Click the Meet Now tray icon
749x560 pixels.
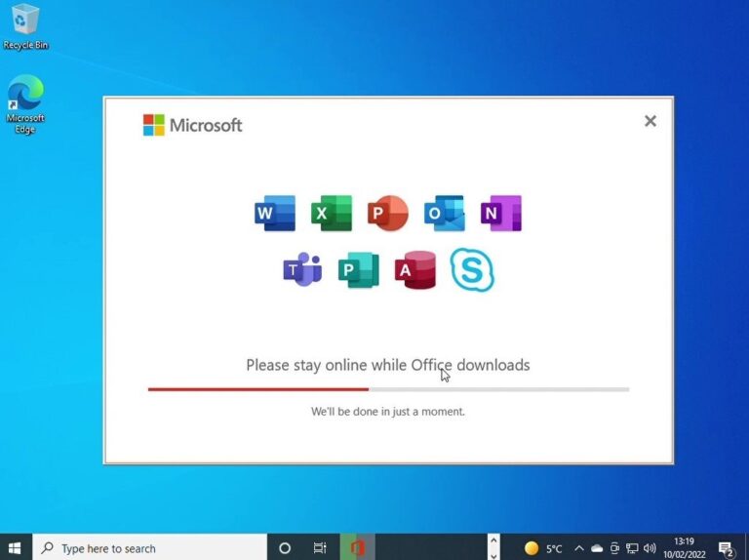click(x=614, y=548)
